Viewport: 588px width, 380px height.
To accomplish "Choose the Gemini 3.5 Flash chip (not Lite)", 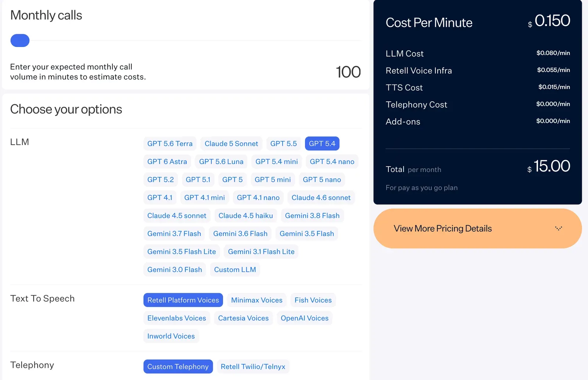I will 306,234.
